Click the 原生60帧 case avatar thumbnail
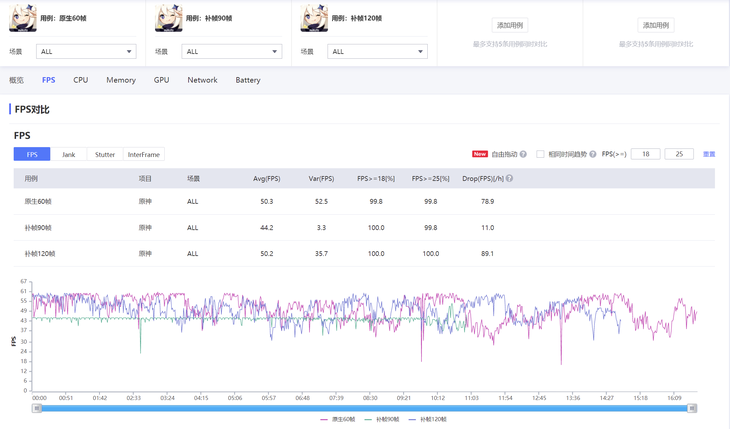Image resolution: width=730 pixels, height=429 pixels. tap(23, 18)
